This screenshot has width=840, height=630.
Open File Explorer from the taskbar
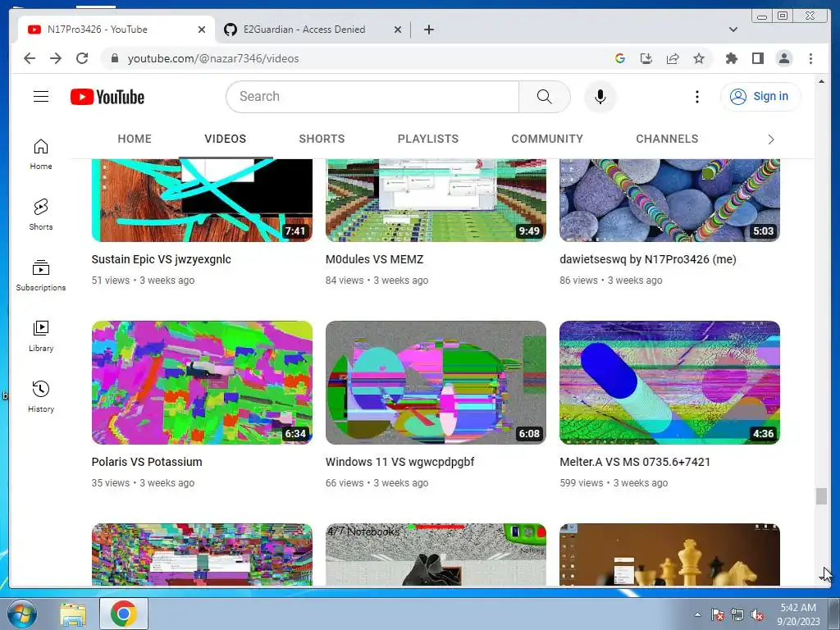tap(73, 614)
